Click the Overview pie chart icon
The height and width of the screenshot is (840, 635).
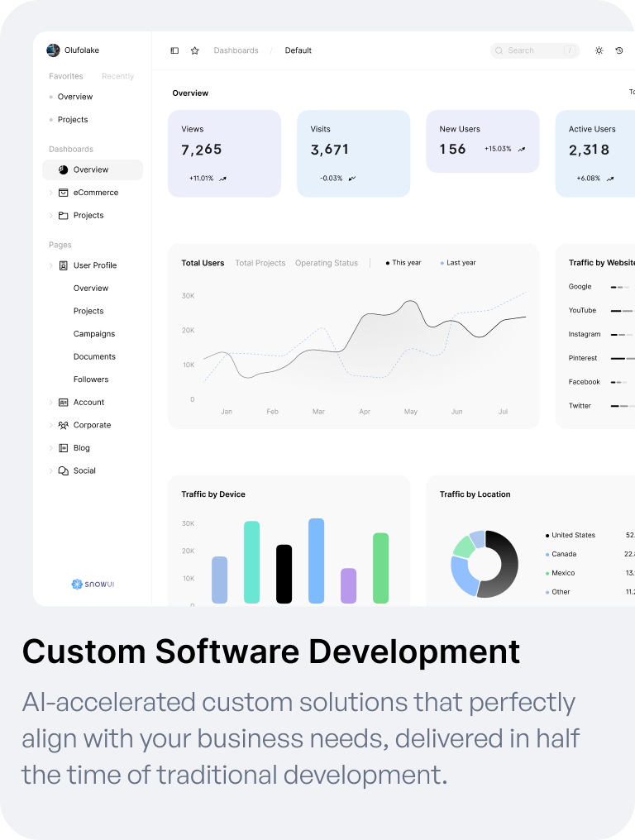[x=63, y=169]
